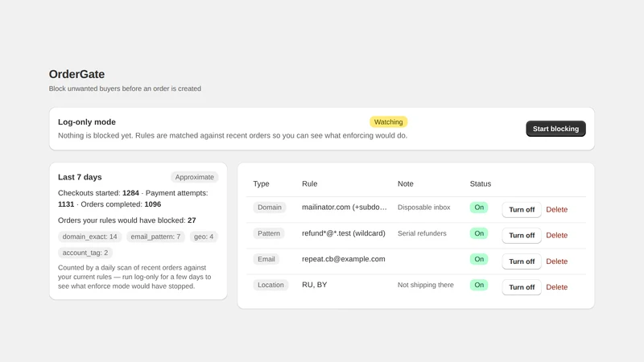This screenshot has height=362, width=644.
Task: Click the On status of repeat.cb@example.com rule
Action: [479, 259]
